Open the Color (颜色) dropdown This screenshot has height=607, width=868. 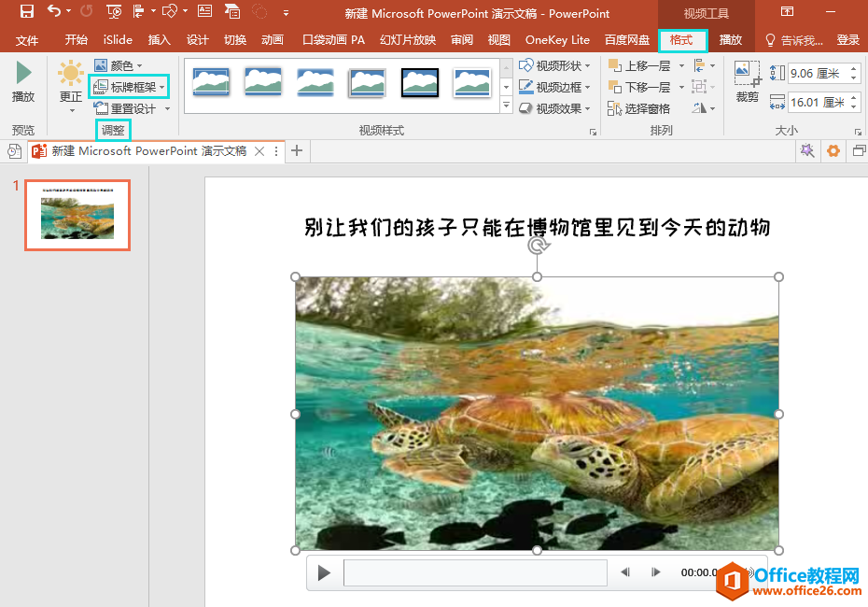(119, 65)
